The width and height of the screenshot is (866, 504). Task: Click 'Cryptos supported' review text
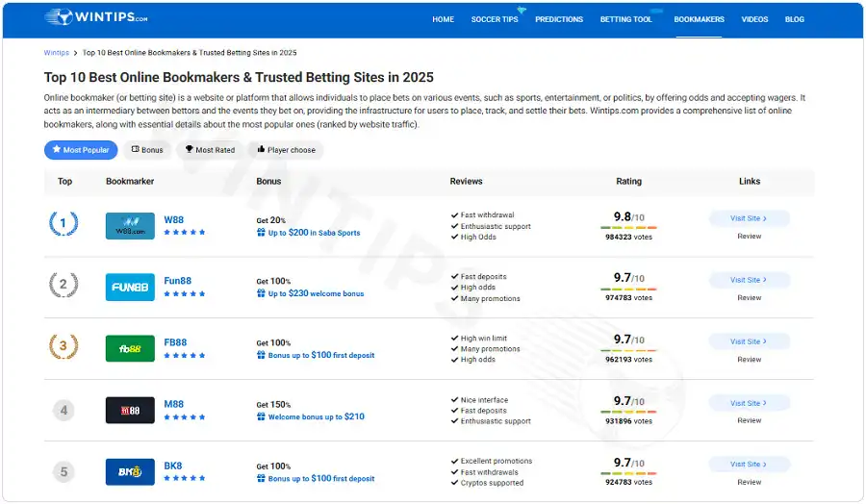492,483
